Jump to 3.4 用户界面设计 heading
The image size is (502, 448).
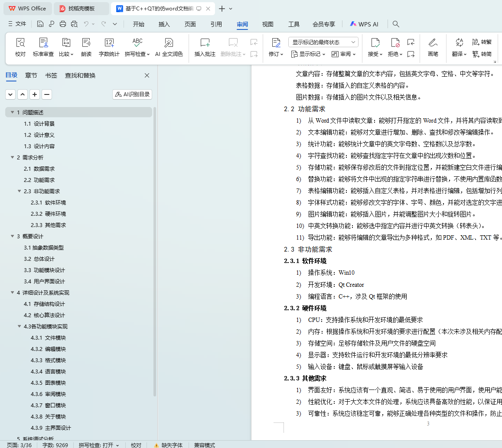pyautogui.click(x=44, y=281)
